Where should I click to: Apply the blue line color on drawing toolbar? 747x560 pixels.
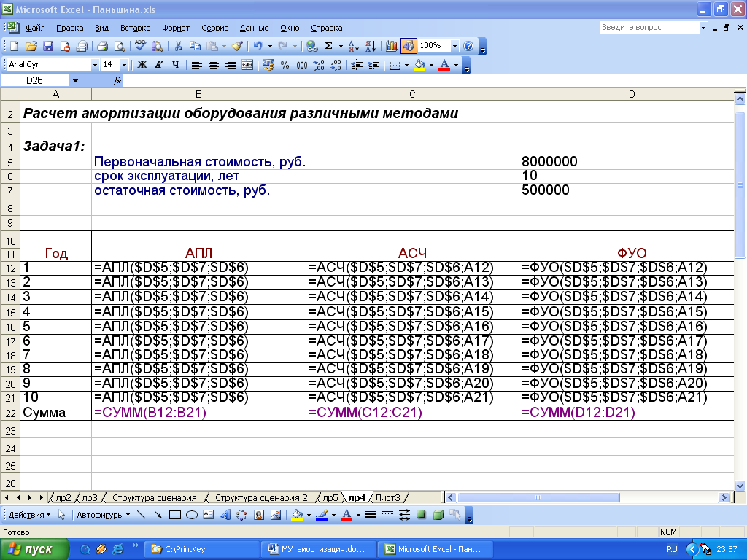coord(322,515)
